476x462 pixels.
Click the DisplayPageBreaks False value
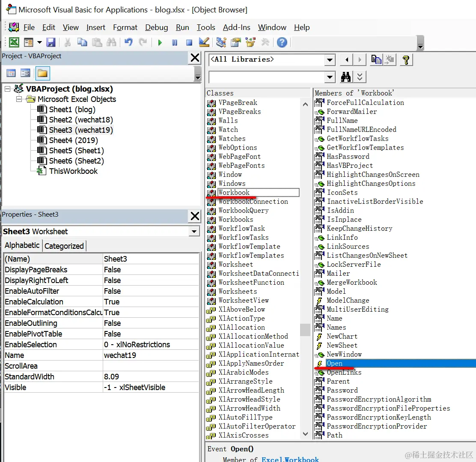151,270
